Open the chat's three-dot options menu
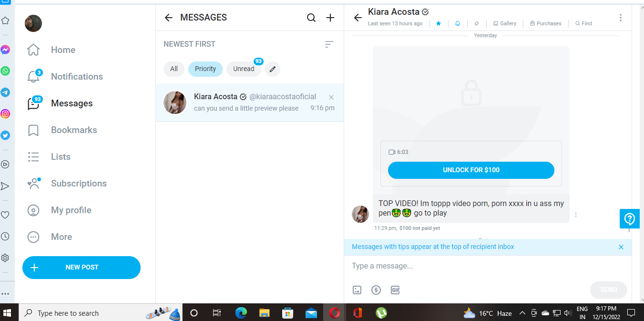Viewport: 644px width, 321px height. (620, 18)
